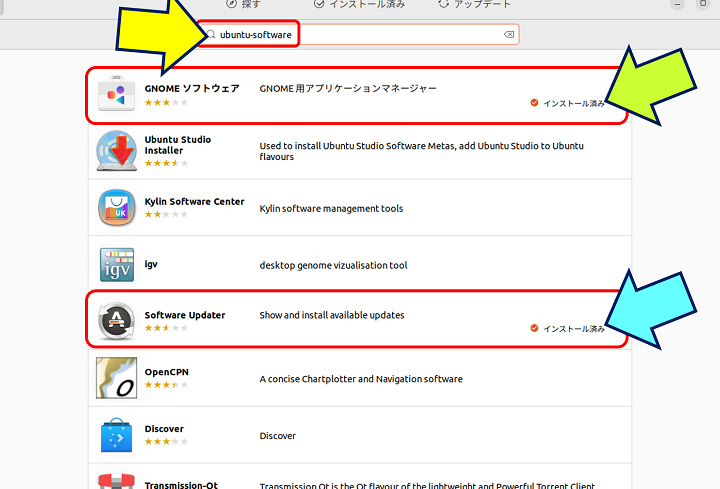Open Software Updater title text
Image resolution: width=720 pixels, height=489 pixels.
tap(185, 315)
